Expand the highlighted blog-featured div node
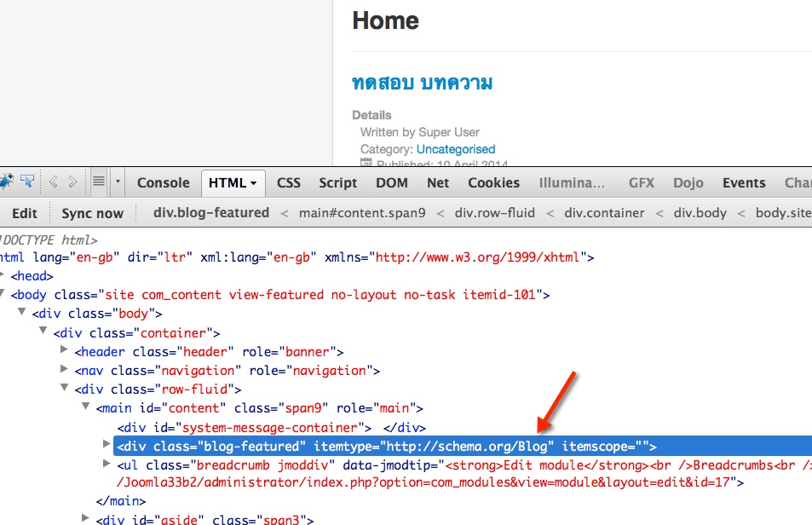812x525 pixels. coord(107,444)
